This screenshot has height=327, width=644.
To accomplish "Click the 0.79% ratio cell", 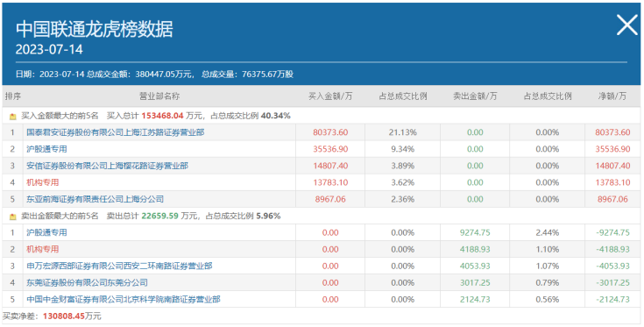I will [x=547, y=282].
